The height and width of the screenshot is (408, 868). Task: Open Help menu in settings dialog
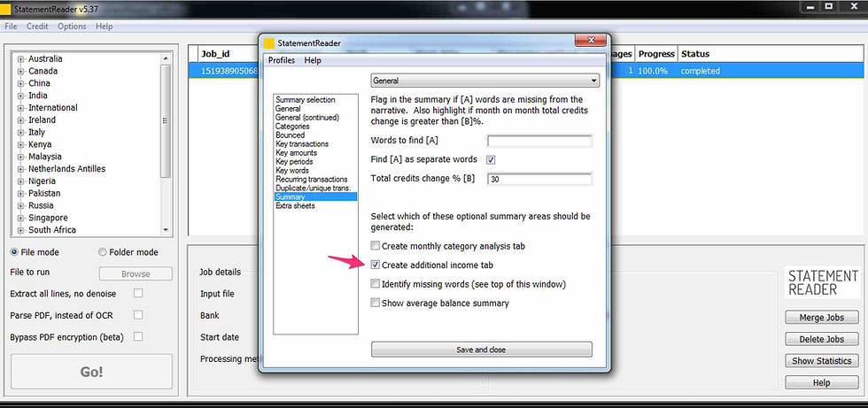coord(313,60)
